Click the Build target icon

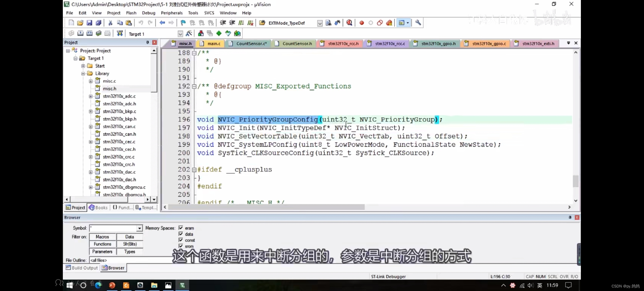pyautogui.click(x=80, y=33)
